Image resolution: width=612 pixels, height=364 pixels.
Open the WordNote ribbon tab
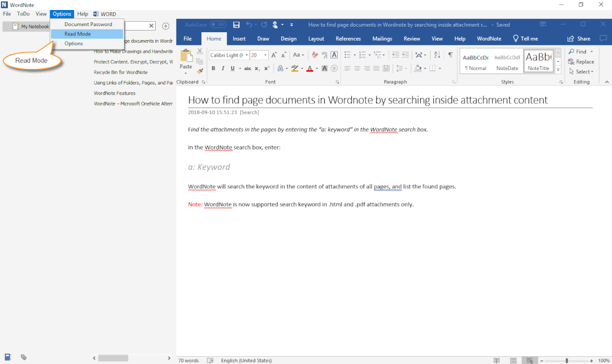tap(488, 38)
